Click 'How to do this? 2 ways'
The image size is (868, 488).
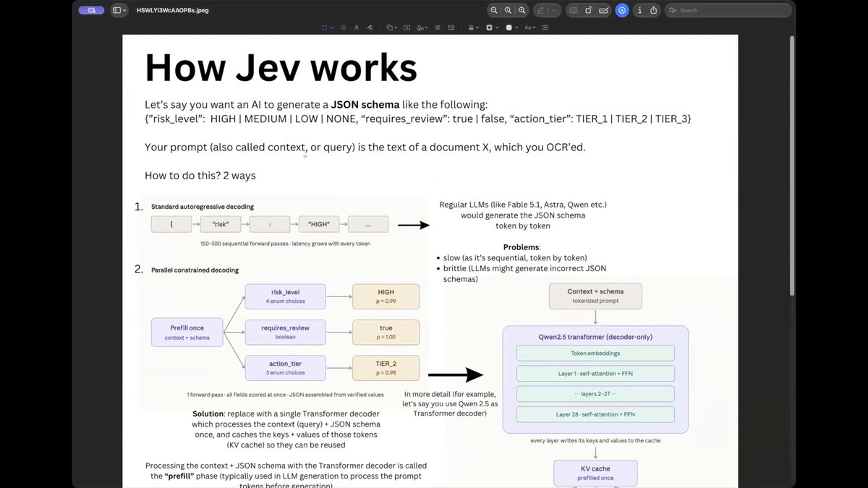(200, 175)
